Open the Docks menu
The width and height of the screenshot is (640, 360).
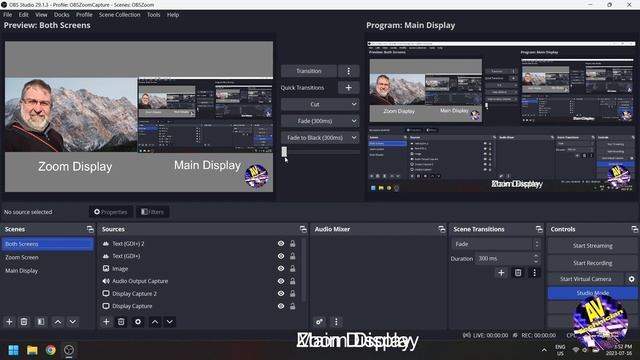coord(62,15)
